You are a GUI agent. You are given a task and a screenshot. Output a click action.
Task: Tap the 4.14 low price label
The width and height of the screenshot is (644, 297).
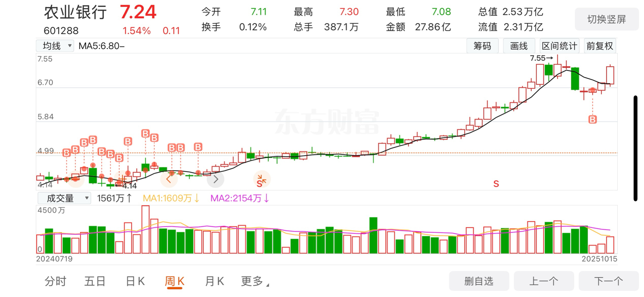pos(127,186)
